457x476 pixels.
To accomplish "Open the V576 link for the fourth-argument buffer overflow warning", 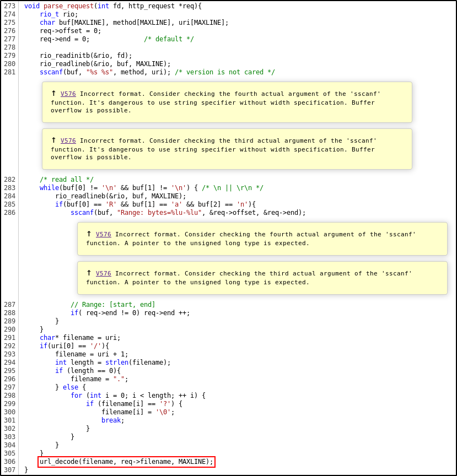I will click(x=68, y=94).
